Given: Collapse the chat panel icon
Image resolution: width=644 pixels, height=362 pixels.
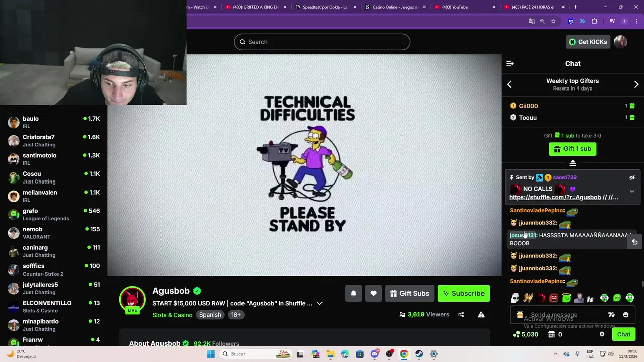Looking at the screenshot, I should [x=510, y=64].
